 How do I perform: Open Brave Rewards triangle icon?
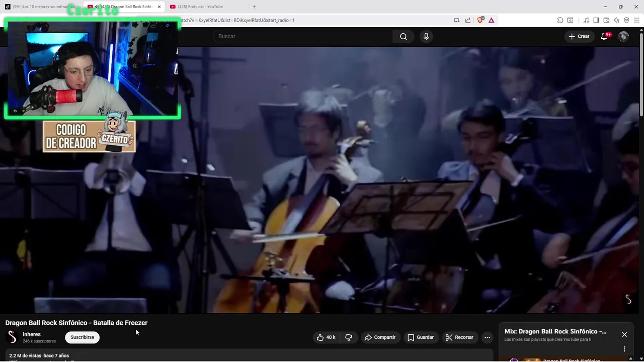point(491,20)
